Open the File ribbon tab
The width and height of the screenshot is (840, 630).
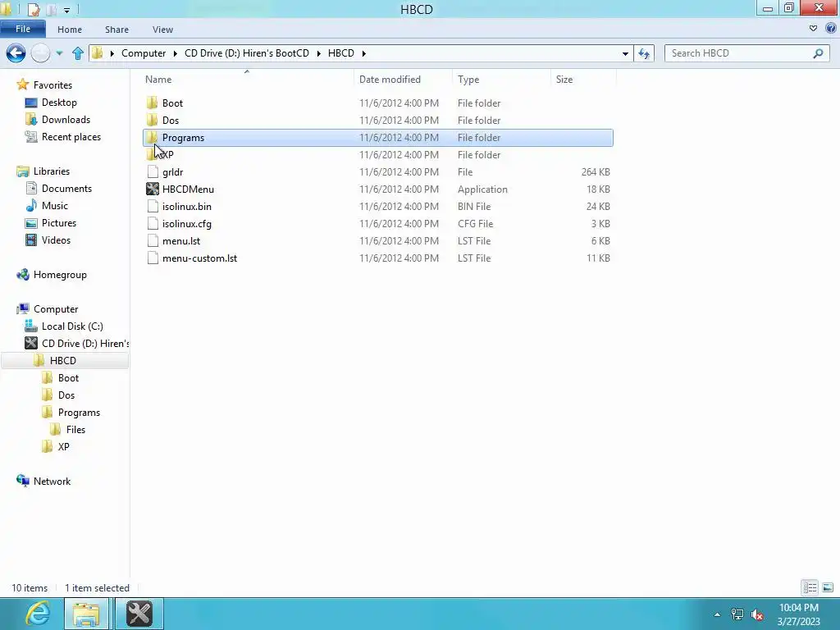click(x=22, y=29)
